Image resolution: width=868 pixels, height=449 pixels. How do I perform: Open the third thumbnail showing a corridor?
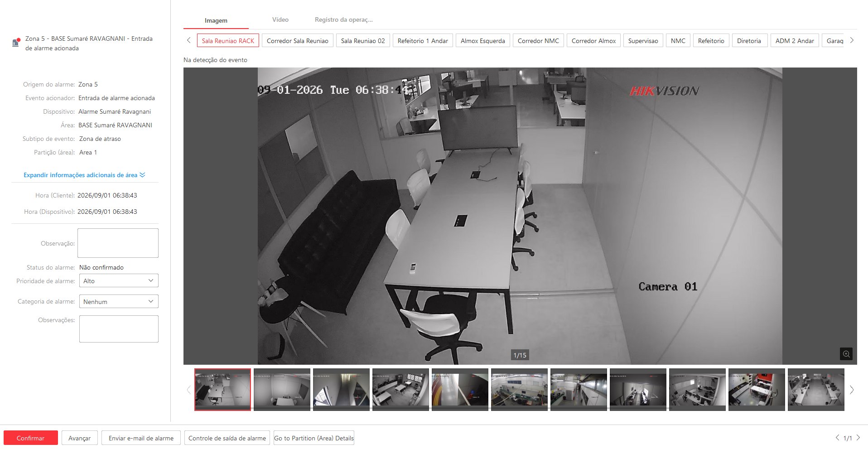pyautogui.click(x=341, y=390)
